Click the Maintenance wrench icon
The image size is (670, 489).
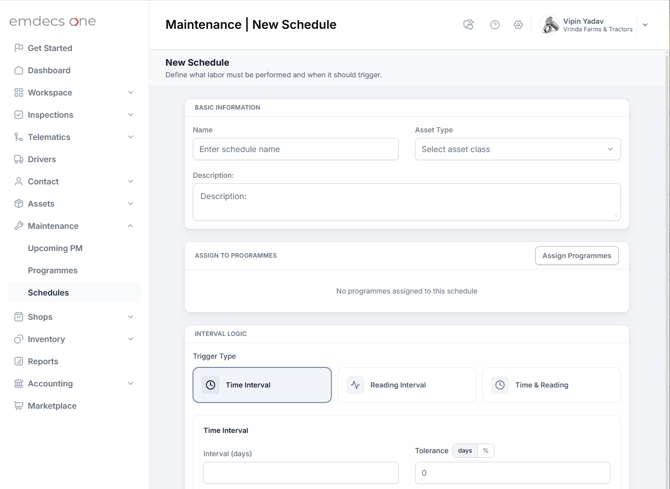click(18, 226)
